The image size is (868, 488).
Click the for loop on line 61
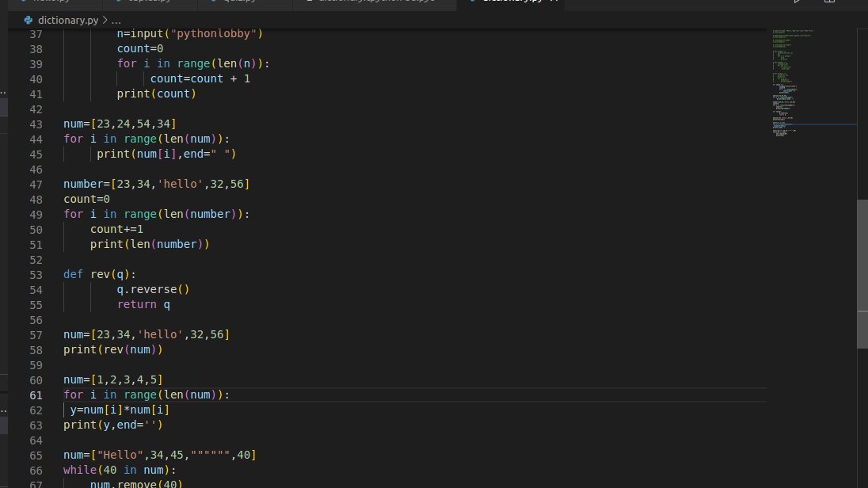147,395
